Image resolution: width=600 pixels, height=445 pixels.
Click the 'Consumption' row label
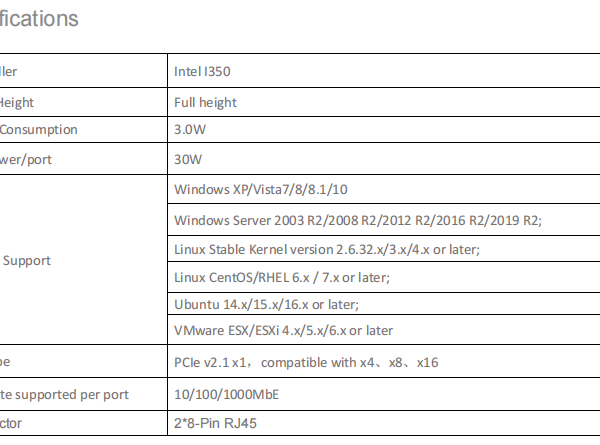click(x=40, y=130)
